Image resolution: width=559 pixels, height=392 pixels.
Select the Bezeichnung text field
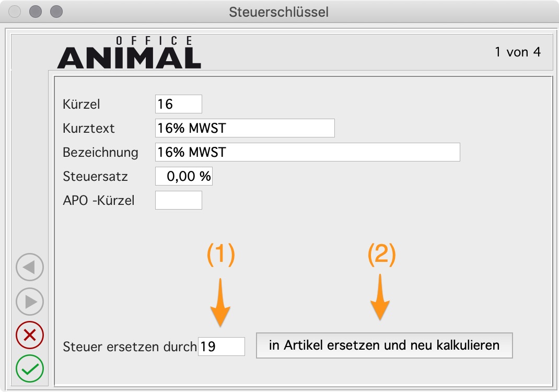[307, 152]
